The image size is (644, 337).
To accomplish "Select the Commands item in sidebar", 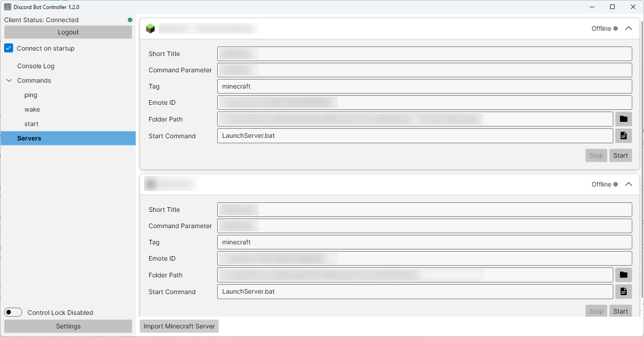I will [34, 80].
